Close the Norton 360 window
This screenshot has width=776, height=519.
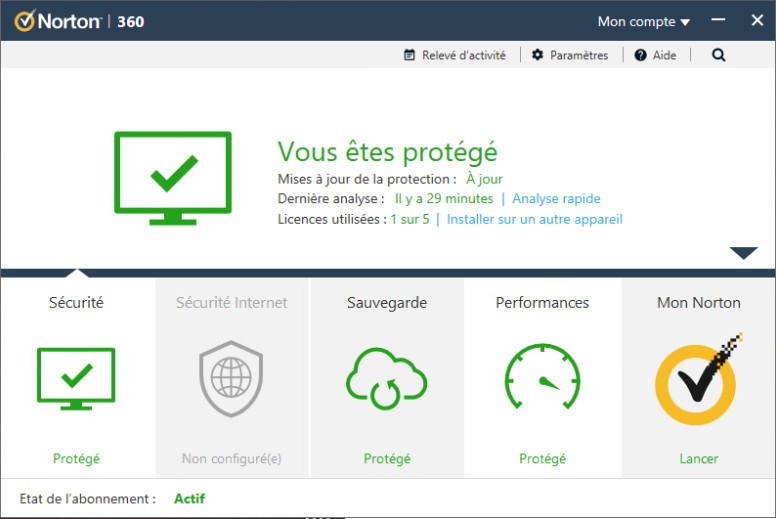[757, 20]
